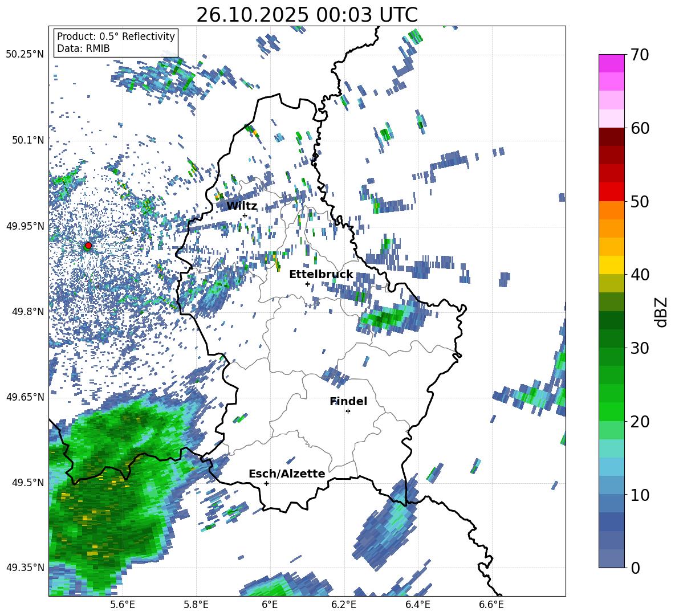Click the 6.6°E longitude label
Image resolution: width=675 pixels, height=616 pixels.
click(x=491, y=605)
